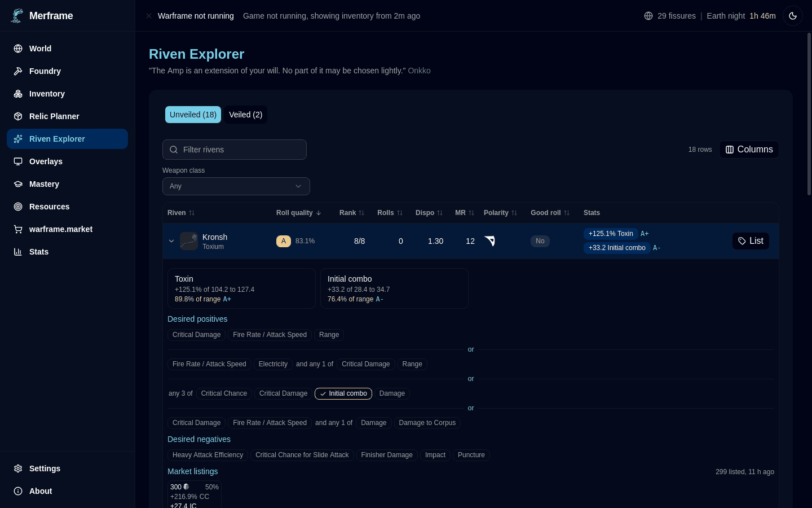
Task: Open the Weapon class Any dropdown
Action: [236, 186]
